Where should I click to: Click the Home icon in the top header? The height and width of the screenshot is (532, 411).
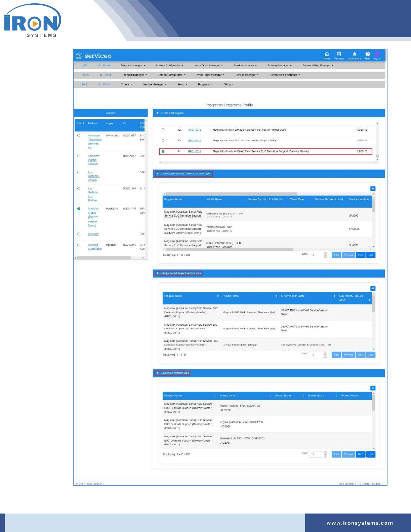pyautogui.click(x=327, y=54)
